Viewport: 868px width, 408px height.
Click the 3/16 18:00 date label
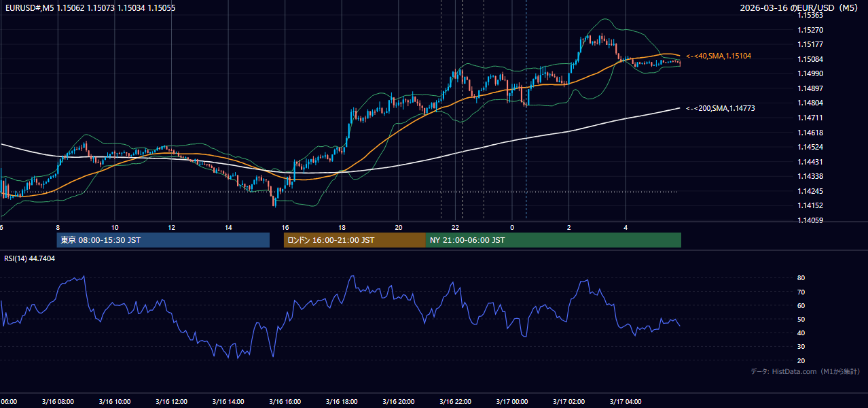[x=342, y=401]
